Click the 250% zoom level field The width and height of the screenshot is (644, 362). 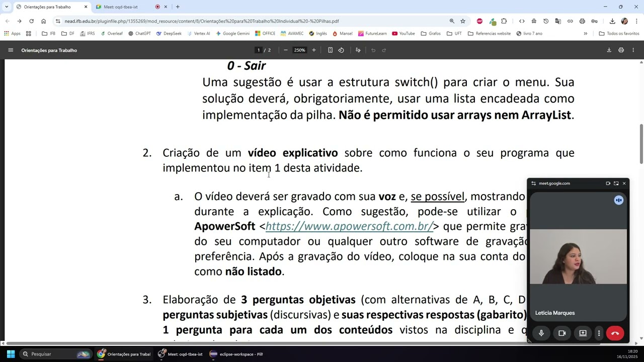point(299,50)
